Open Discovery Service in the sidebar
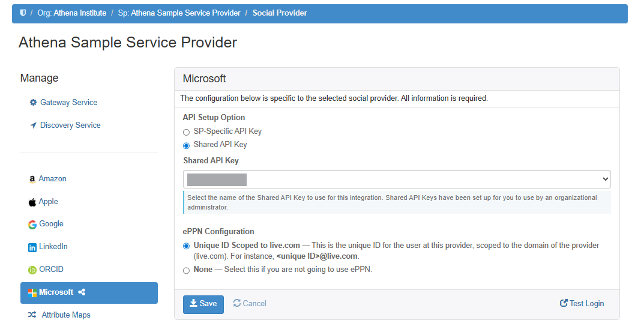 click(70, 125)
